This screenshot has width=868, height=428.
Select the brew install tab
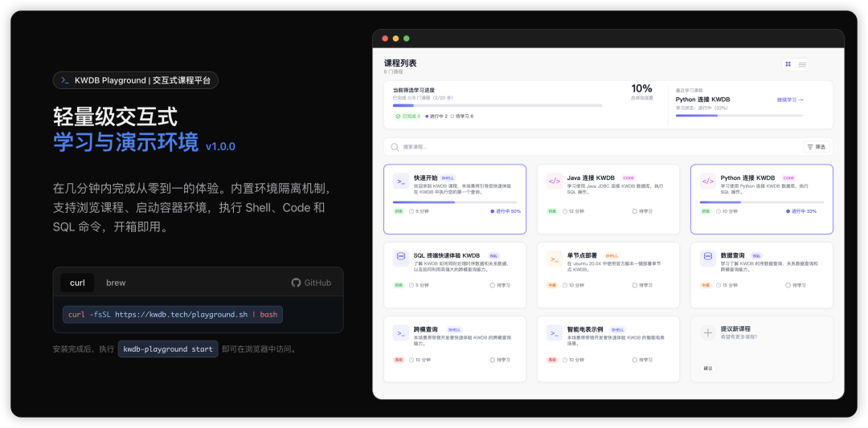[x=116, y=283]
